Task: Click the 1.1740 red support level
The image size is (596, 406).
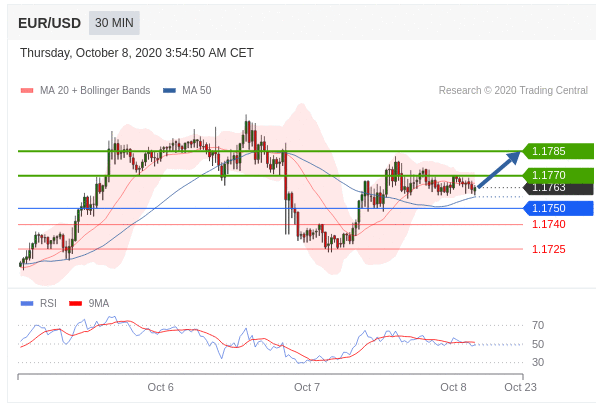Action: coord(548,224)
